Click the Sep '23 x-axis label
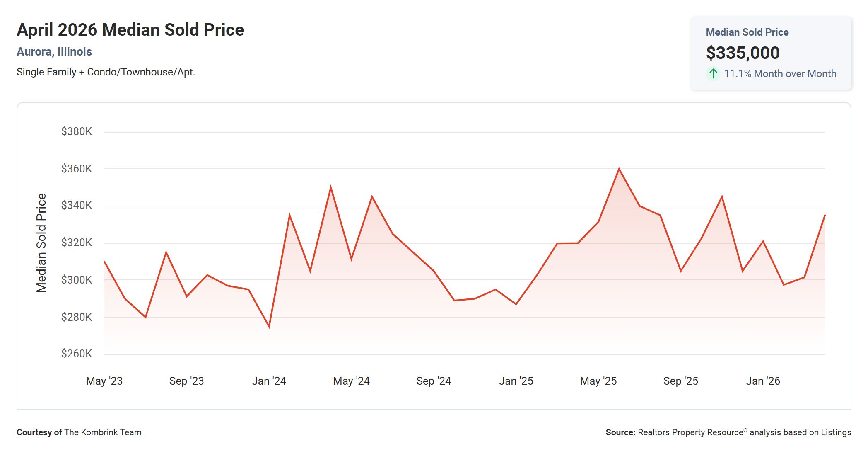Screen dimensions: 868x456 [187, 381]
